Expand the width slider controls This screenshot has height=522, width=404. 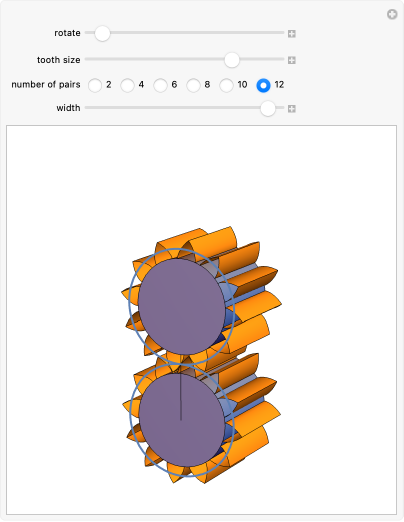point(292,109)
